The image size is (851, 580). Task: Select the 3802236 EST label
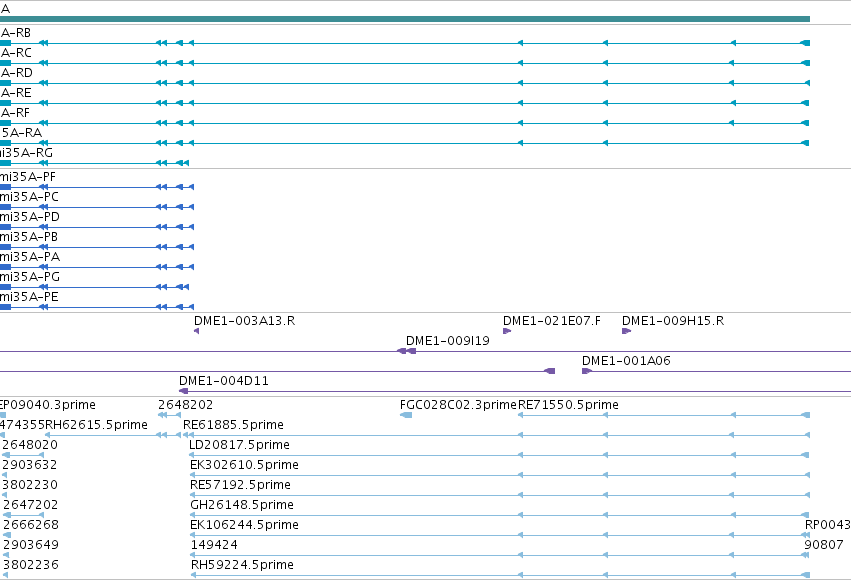[x=31, y=565]
